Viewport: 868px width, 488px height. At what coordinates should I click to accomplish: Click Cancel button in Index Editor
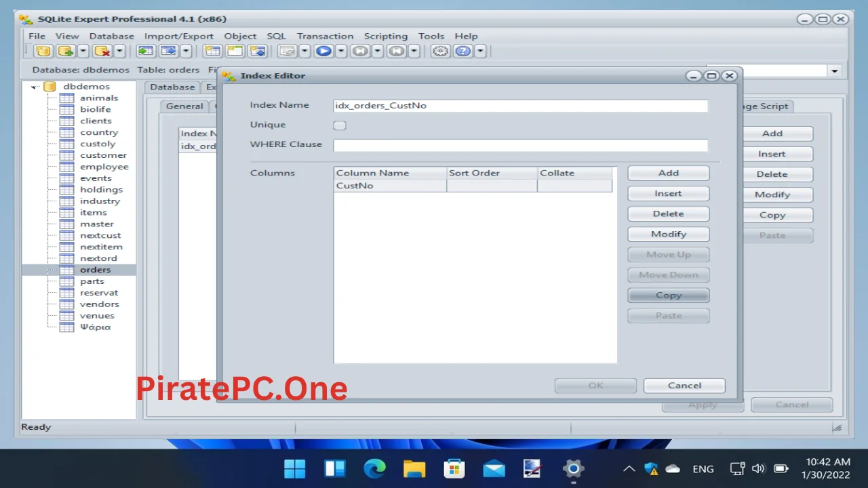tap(684, 385)
